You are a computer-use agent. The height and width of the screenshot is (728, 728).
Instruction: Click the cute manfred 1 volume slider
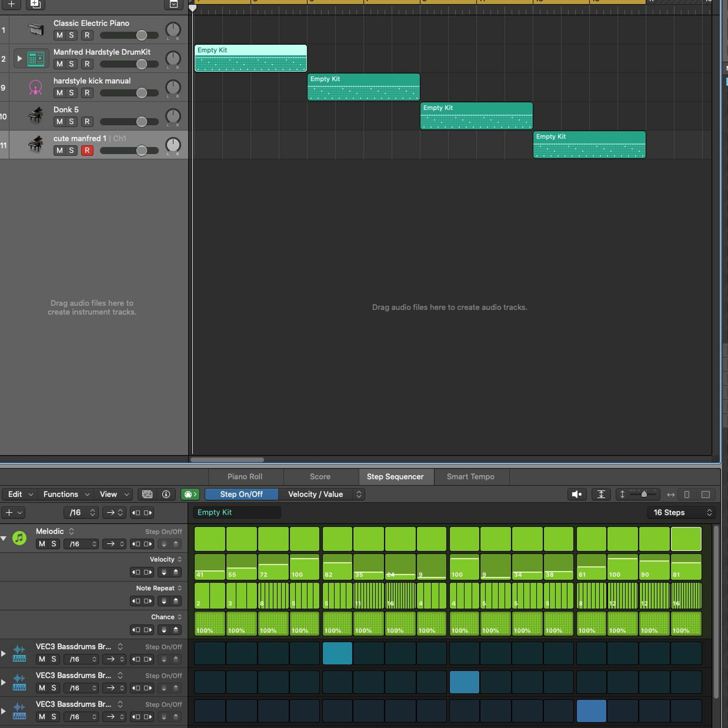(x=129, y=150)
